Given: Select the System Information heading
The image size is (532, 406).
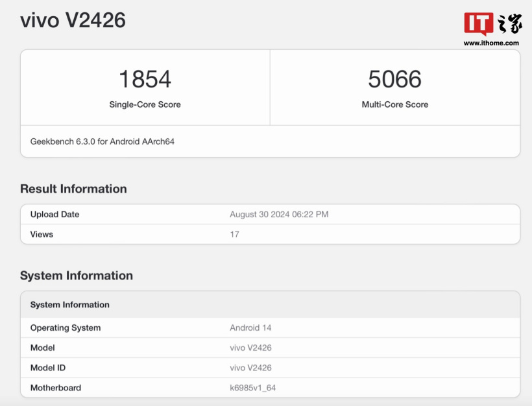Looking at the screenshot, I should [76, 276].
